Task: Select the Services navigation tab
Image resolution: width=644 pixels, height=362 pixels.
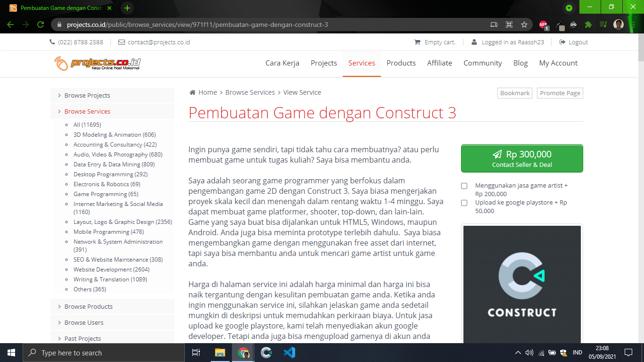Action: 362,63
